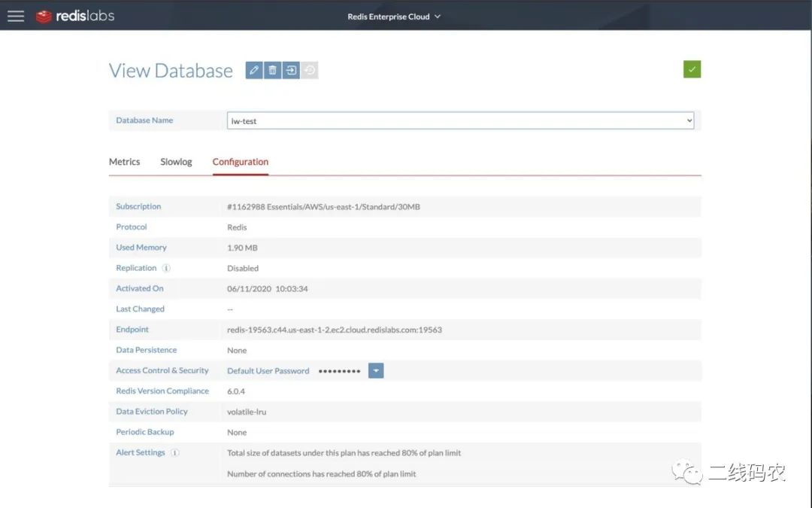The height and width of the screenshot is (508, 812).
Task: Click the View Database heading
Action: [x=171, y=71]
